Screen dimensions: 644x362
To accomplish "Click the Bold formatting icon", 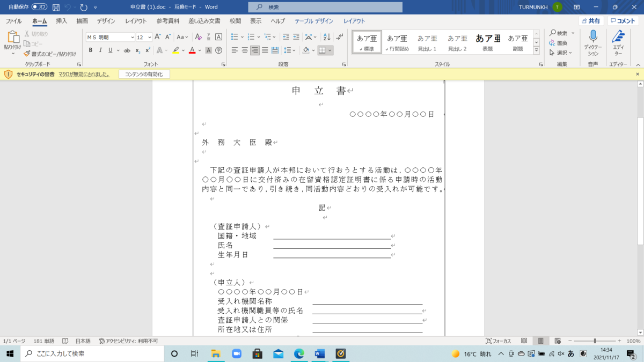I will (x=91, y=50).
